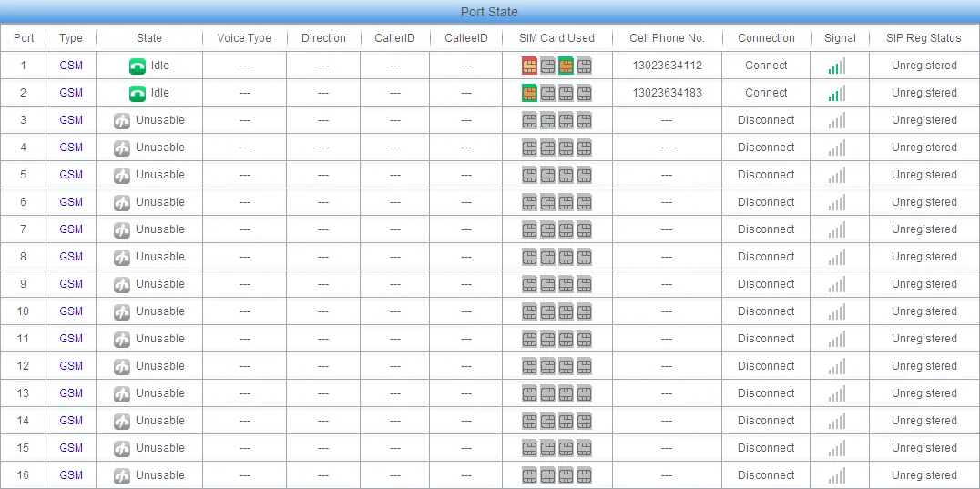Click the CalleeID column header
The height and width of the screenshot is (489, 980).
click(466, 38)
